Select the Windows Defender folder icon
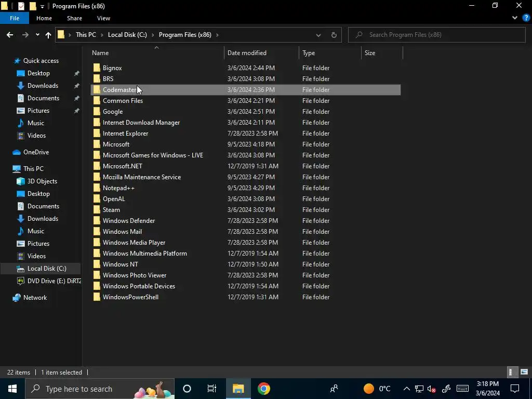This screenshot has height=399, width=532. [x=97, y=220]
